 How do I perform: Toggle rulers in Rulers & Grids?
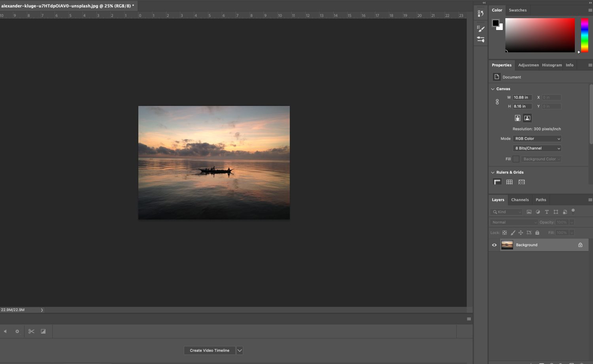tap(497, 182)
